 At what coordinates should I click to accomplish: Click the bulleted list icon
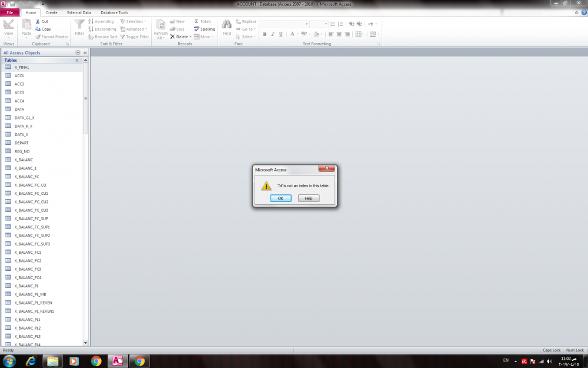pyautogui.click(x=333, y=24)
